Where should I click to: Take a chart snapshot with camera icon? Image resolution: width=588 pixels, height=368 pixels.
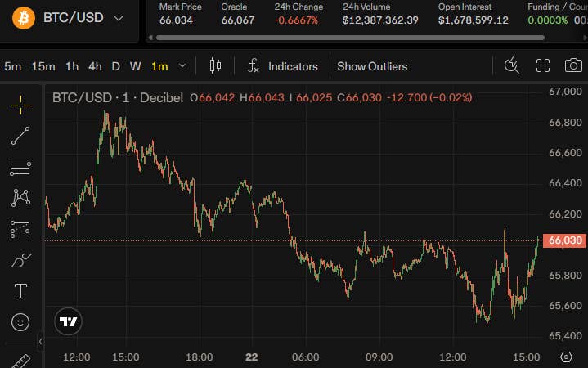(573, 65)
